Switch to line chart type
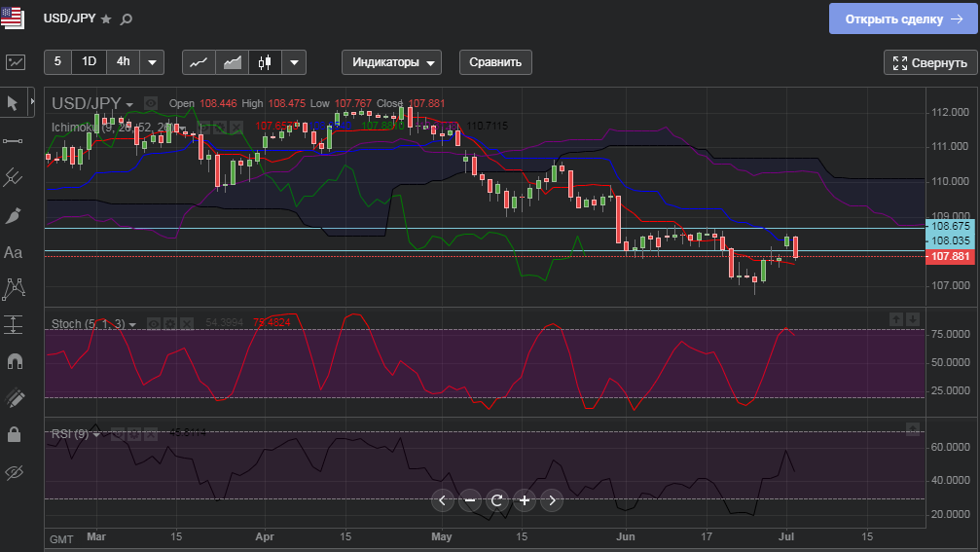Viewport: 980px width, 552px height. pos(199,62)
